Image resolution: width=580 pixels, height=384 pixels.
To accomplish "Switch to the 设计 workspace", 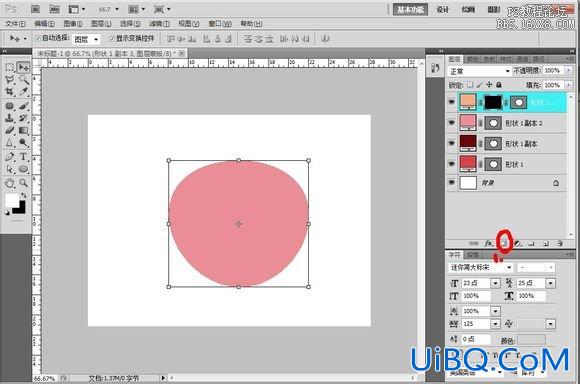I will coord(443,10).
